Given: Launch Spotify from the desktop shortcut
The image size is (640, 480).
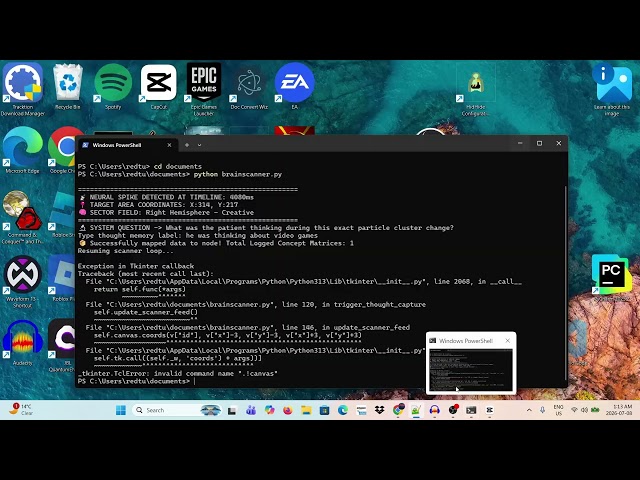Looking at the screenshot, I should 113,86.
